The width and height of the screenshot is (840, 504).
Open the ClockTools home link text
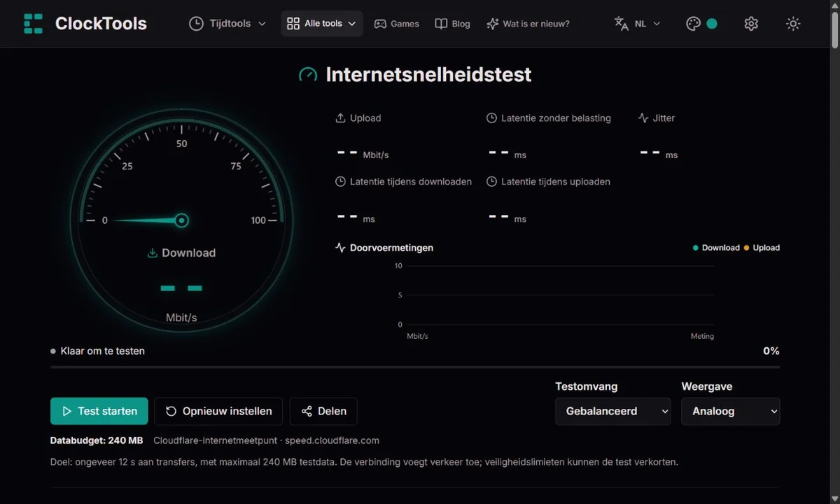click(101, 23)
